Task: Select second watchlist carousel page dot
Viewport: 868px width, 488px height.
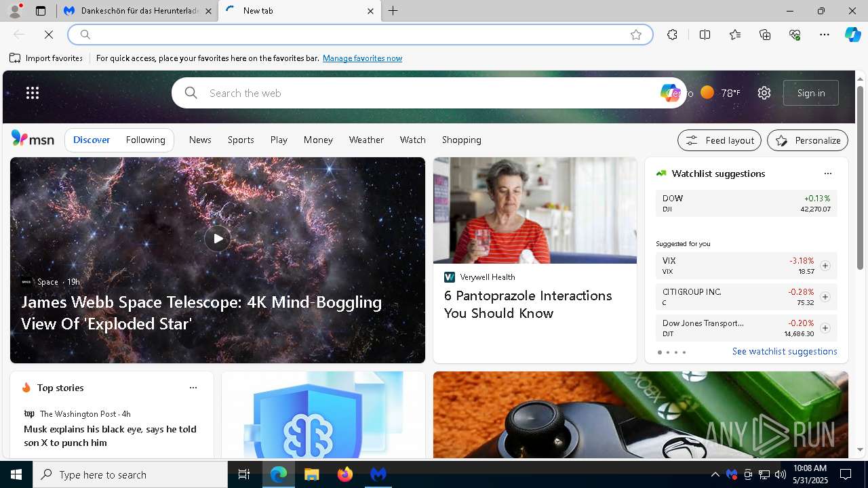Action: point(667,352)
